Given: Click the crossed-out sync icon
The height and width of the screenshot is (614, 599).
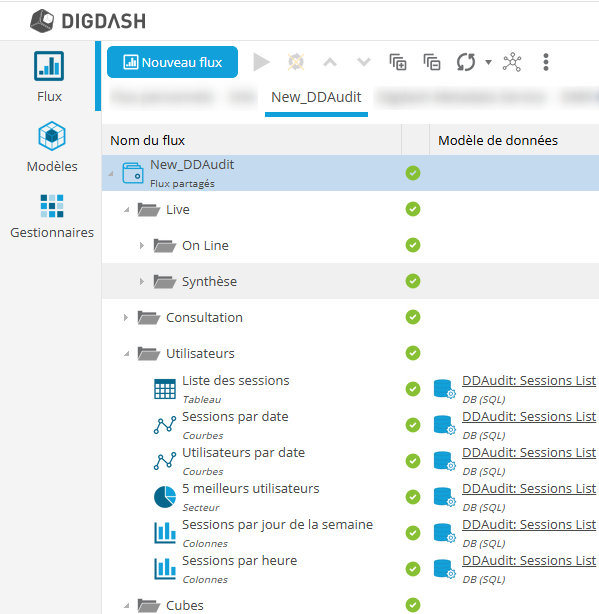Looking at the screenshot, I should tap(296, 62).
